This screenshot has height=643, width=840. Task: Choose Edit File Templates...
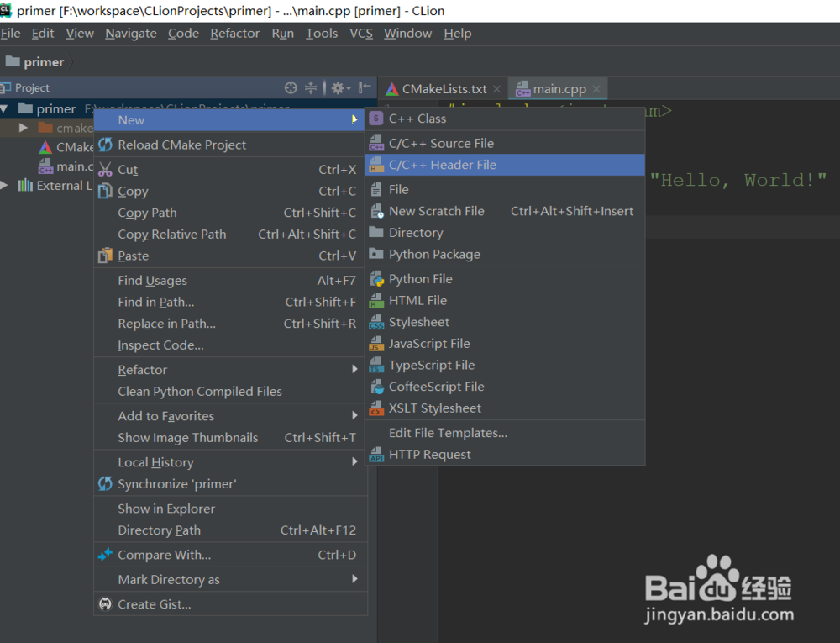505,433
